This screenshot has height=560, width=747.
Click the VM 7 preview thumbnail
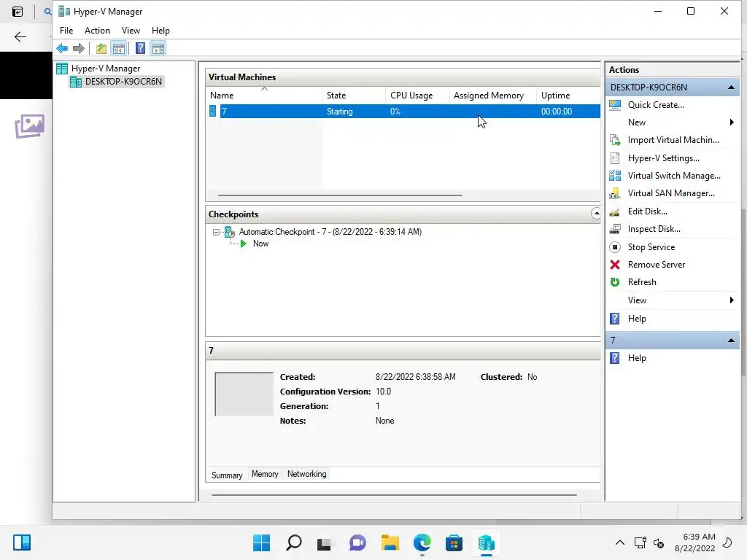point(244,394)
